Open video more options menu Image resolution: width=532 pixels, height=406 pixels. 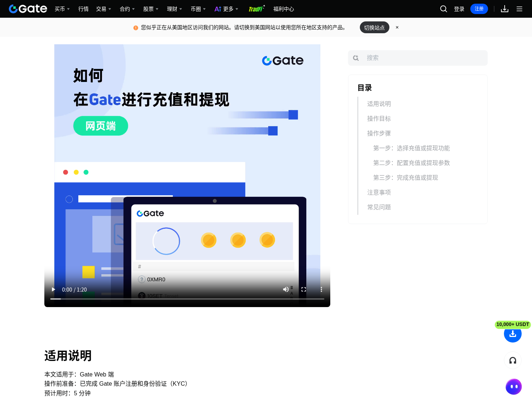(321, 289)
